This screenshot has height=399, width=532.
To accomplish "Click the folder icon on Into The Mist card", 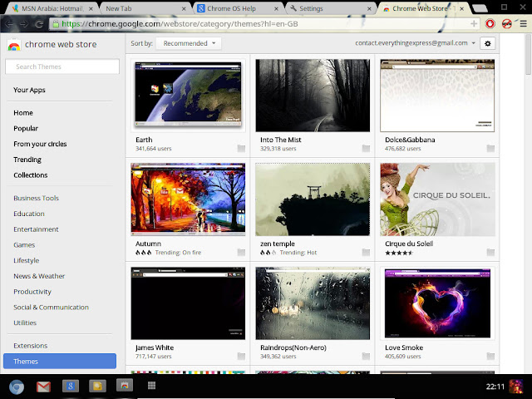I will (366, 148).
